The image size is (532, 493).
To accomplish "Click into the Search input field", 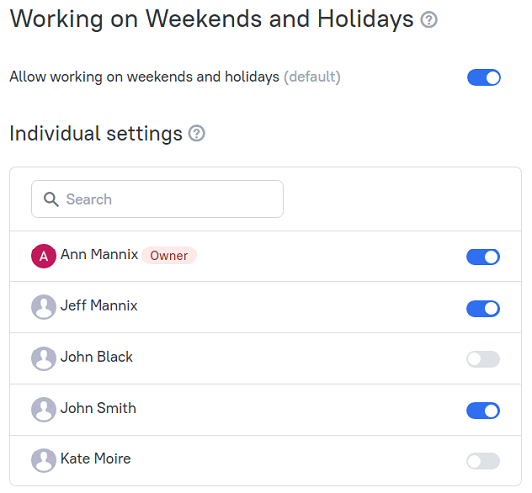I will 157,199.
